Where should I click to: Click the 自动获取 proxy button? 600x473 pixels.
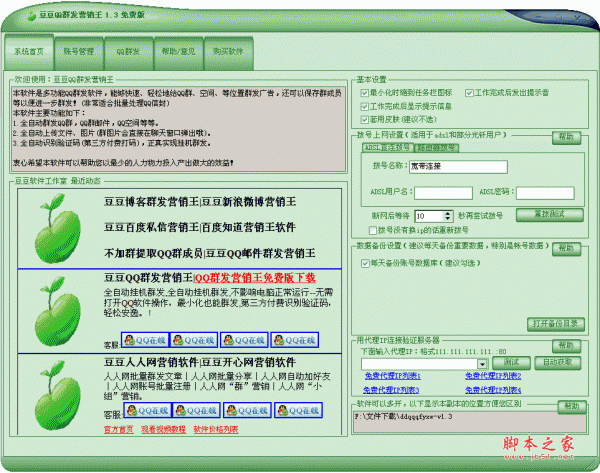click(558, 362)
